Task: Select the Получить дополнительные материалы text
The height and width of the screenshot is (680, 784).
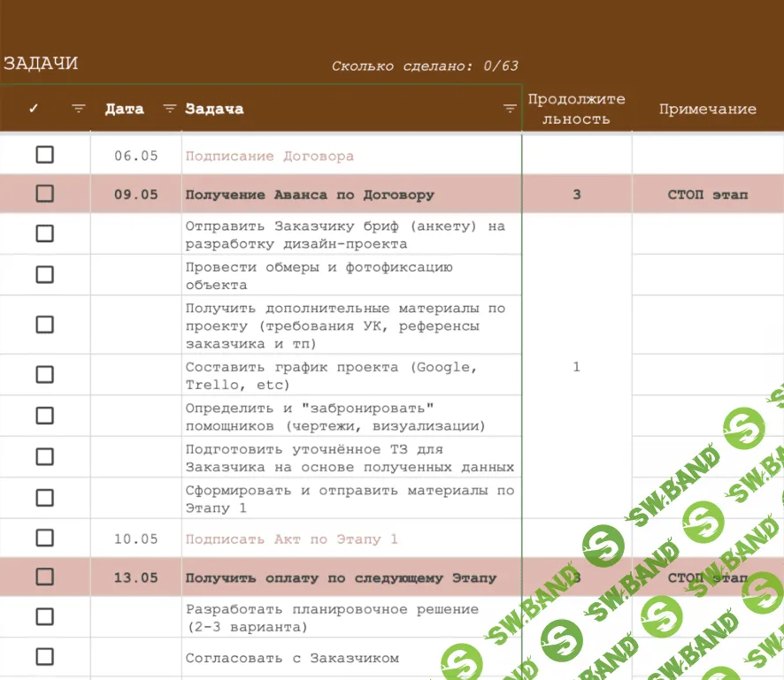Action: (x=345, y=325)
